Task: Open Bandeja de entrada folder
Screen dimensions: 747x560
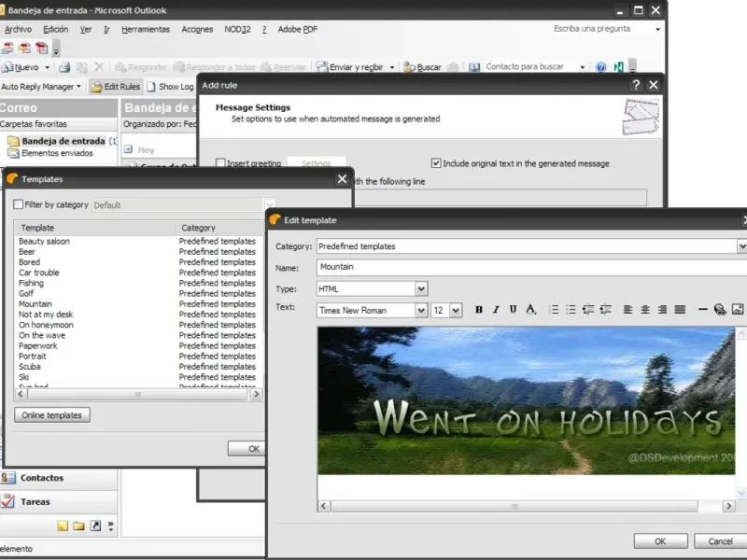Action: pyautogui.click(x=63, y=141)
